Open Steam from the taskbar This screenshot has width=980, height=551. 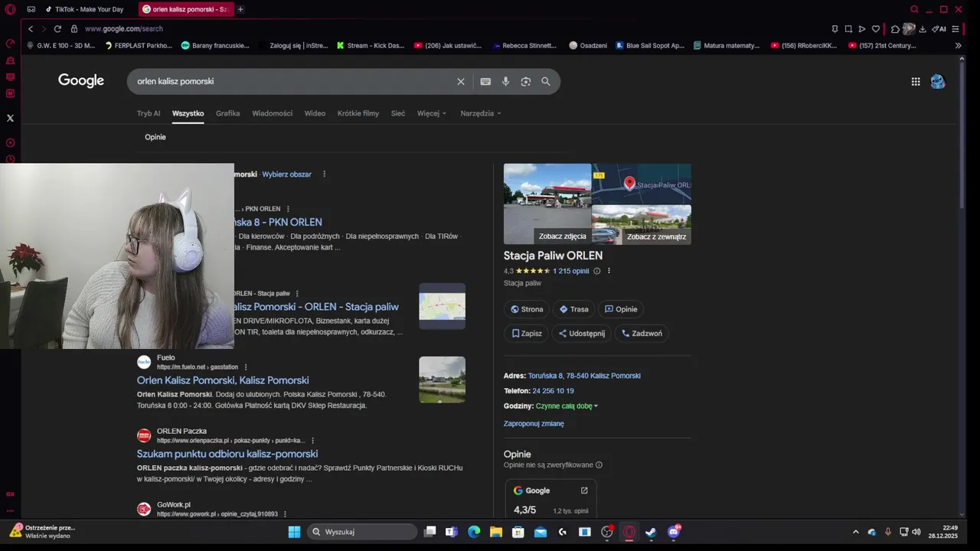(x=651, y=532)
